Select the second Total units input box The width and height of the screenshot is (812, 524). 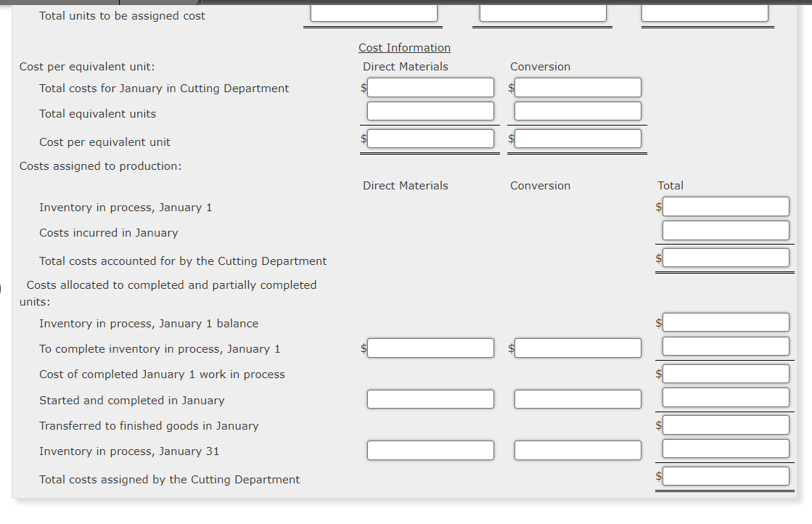pyautogui.click(x=543, y=12)
